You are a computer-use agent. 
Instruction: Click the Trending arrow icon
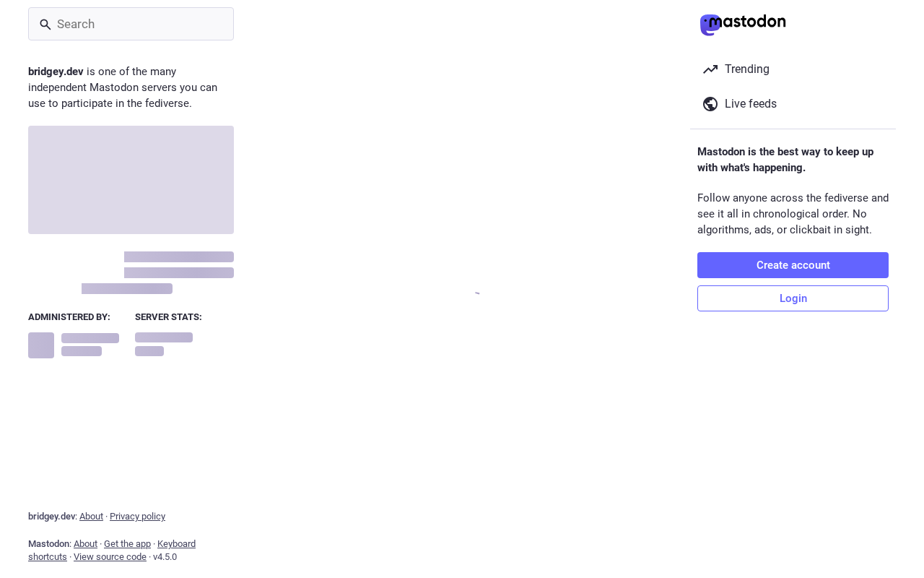[710, 69]
